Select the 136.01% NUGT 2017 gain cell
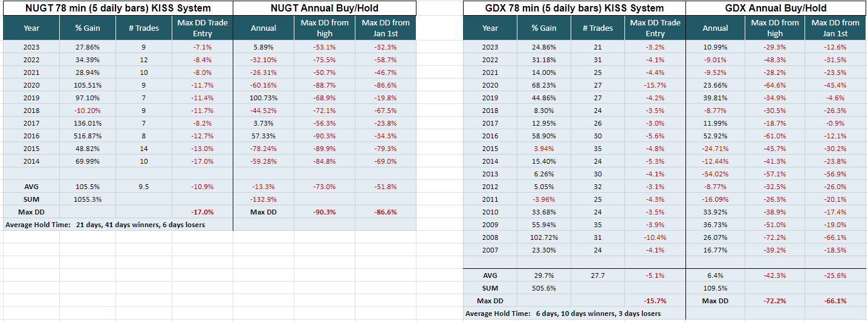This screenshot has width=868, height=322. [x=88, y=123]
